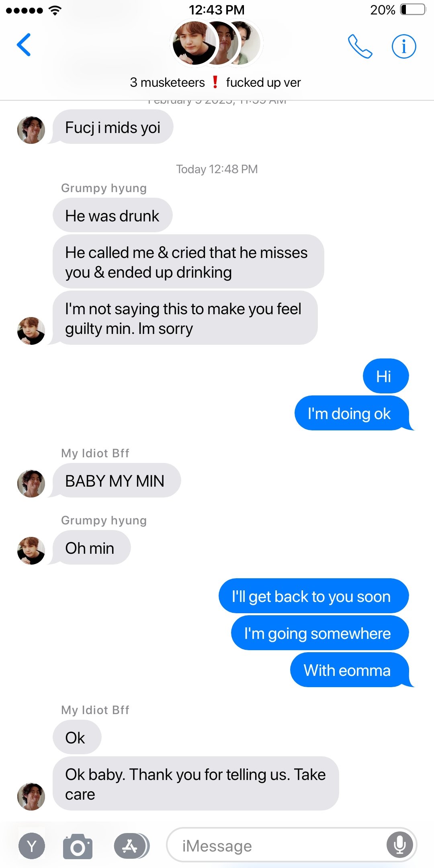
Task: Open conversation details via info icon
Action: pyautogui.click(x=404, y=46)
